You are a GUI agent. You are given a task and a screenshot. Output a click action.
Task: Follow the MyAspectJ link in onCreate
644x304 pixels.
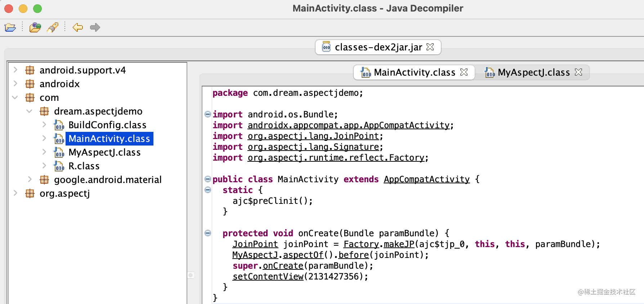coord(255,255)
